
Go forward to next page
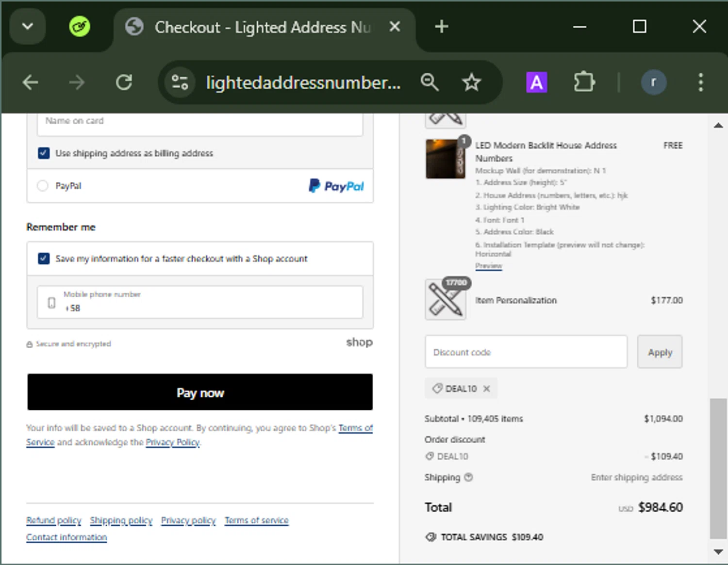(x=77, y=82)
